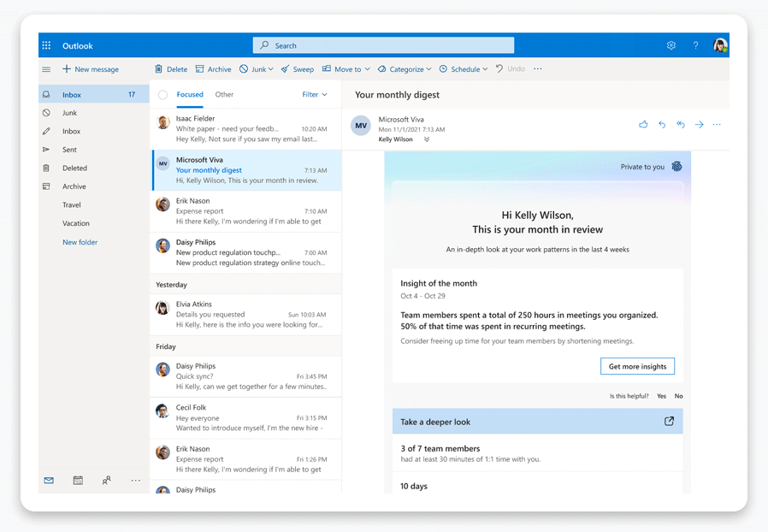768x532 pixels.
Task: Select the Microsoft Viva monthly digest email
Action: click(245, 170)
